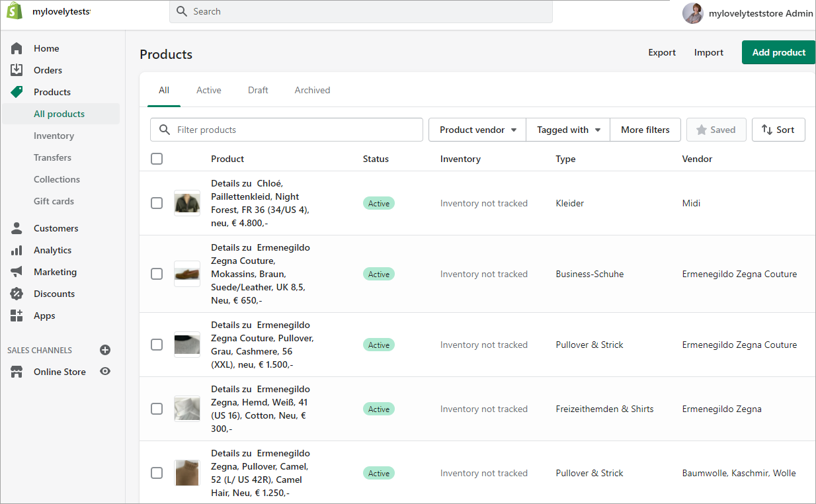Switch to the Draft tab
Image resolution: width=816 pixels, height=504 pixels.
(258, 90)
